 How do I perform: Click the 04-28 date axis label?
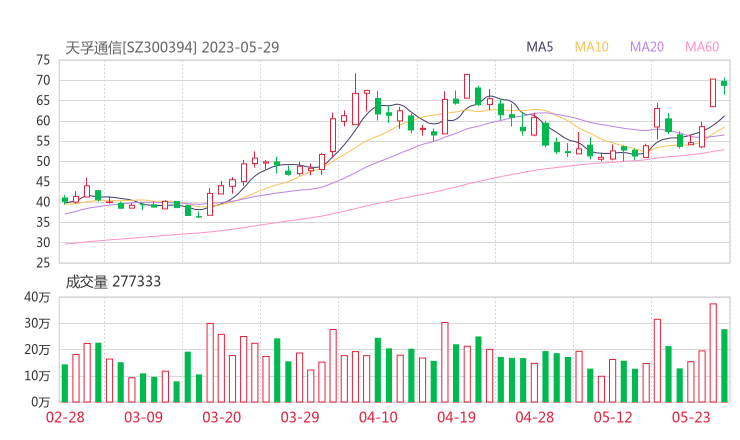pyautogui.click(x=535, y=417)
